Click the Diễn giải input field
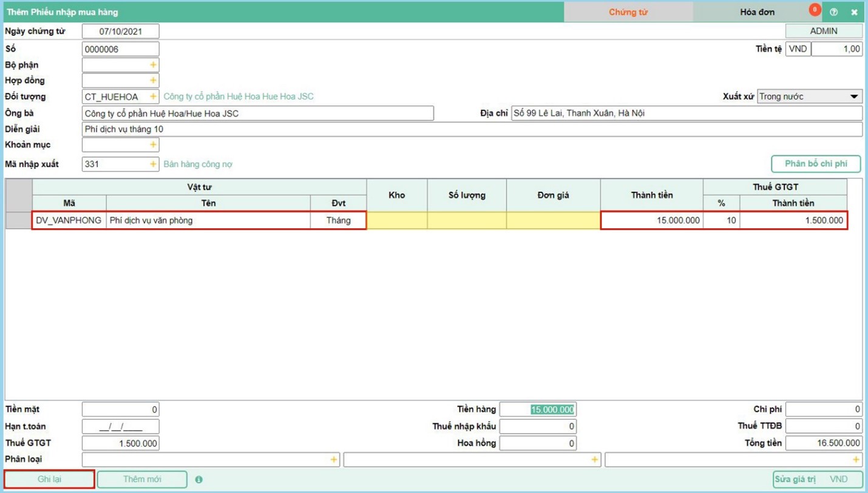 tap(471, 129)
